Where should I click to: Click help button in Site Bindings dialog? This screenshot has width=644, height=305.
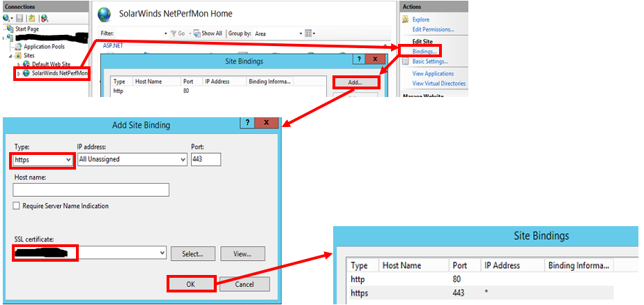click(x=358, y=59)
